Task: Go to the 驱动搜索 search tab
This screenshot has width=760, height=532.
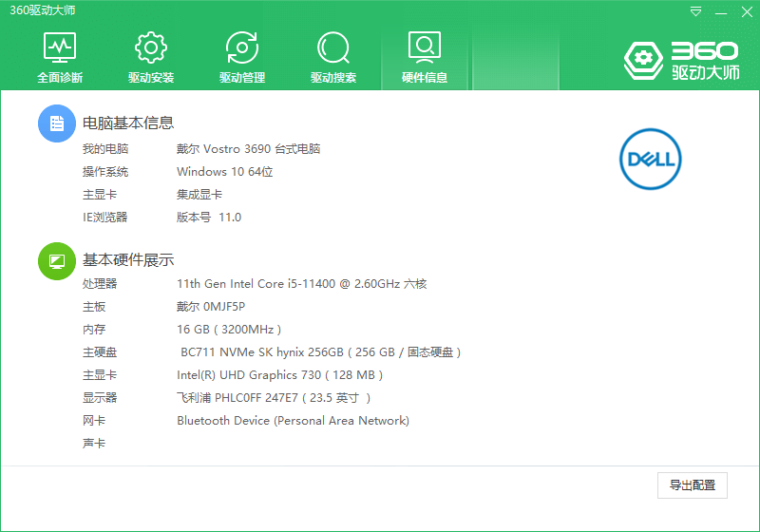Action: 333,57
